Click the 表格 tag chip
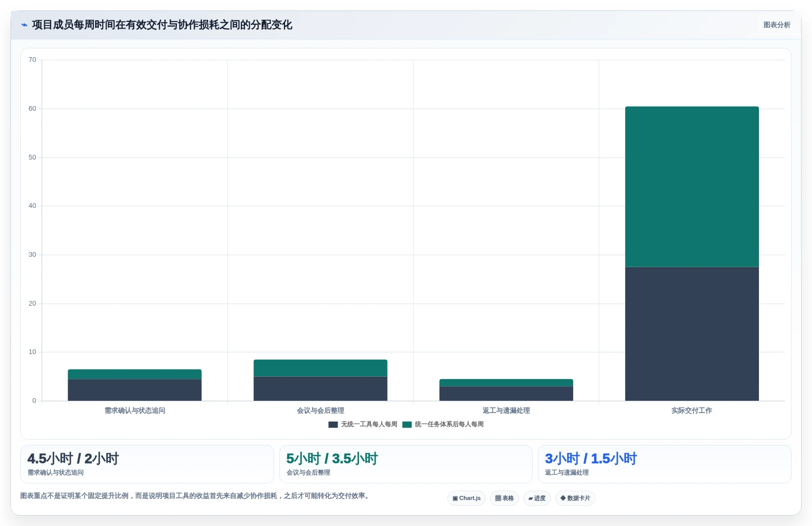 (x=505, y=498)
